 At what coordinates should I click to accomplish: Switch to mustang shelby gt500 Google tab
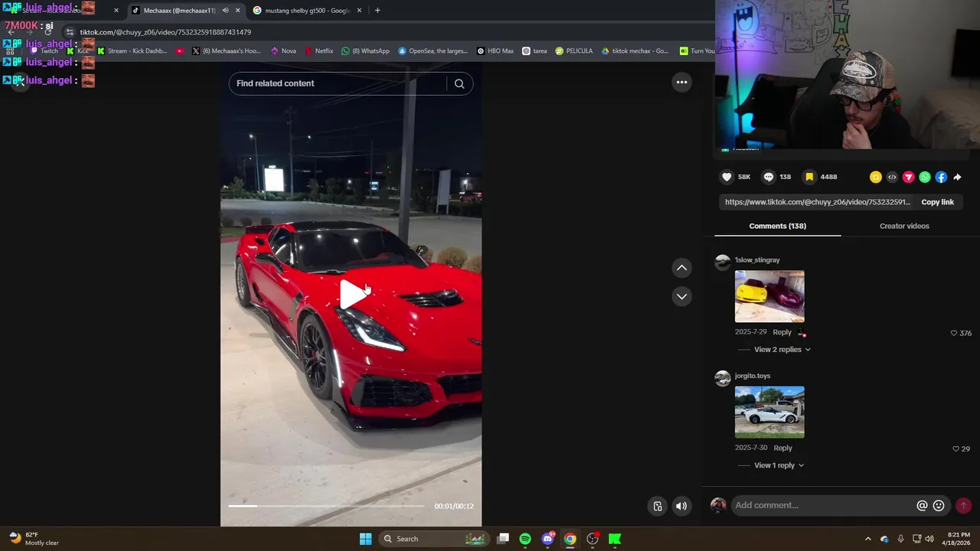pos(306,11)
